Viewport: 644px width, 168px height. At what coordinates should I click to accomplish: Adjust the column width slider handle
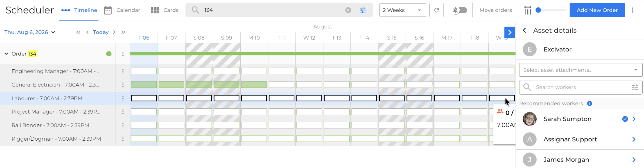pyautogui.click(x=538, y=10)
